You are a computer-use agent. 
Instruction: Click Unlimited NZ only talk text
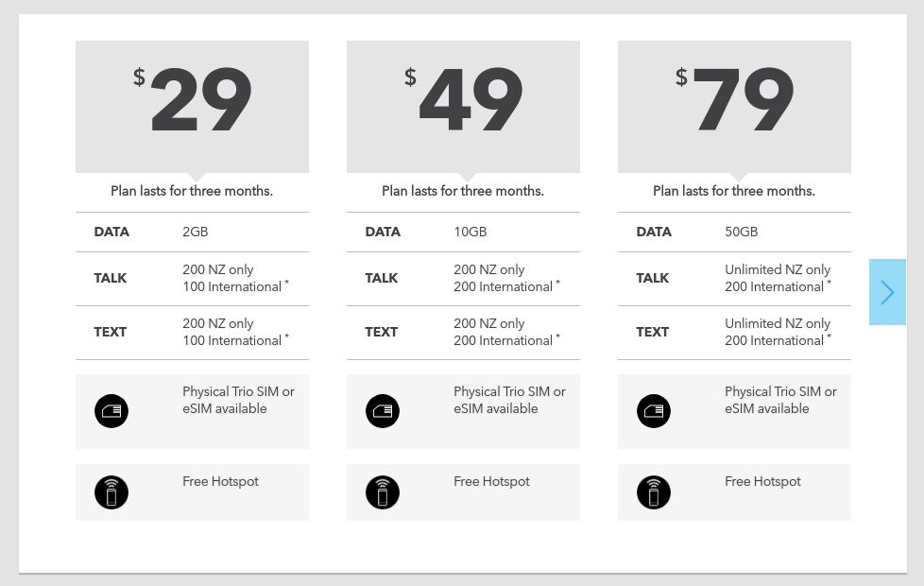(778, 269)
